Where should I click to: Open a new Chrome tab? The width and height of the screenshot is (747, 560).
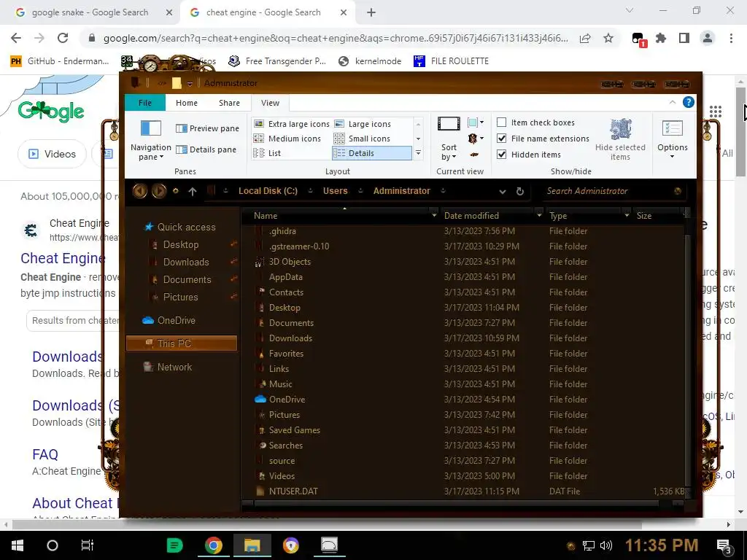click(371, 12)
